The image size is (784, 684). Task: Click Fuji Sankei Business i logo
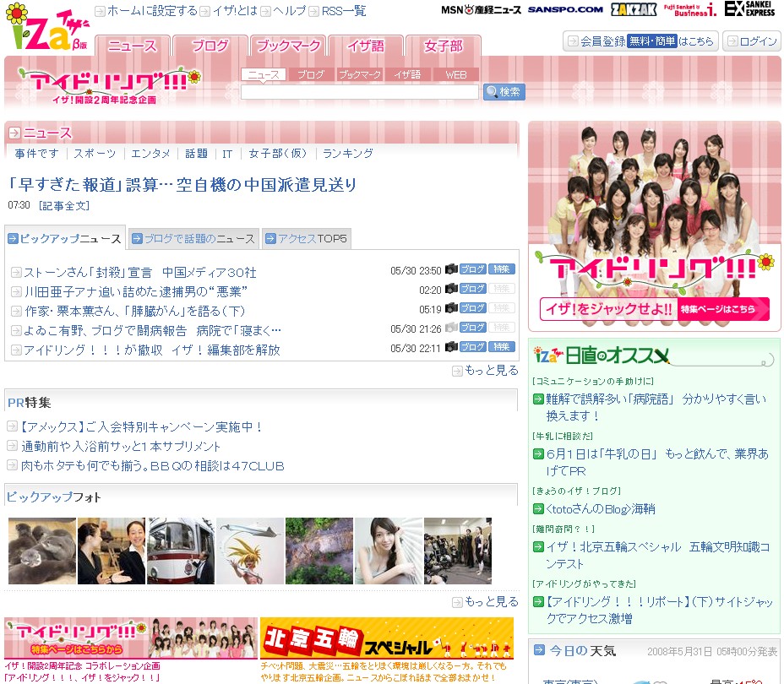point(690,9)
